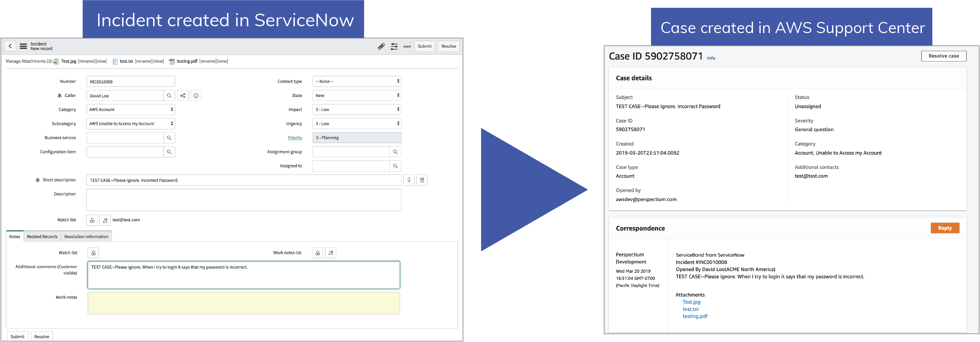
Task: Click Resolve button in the header
Action: [449, 46]
